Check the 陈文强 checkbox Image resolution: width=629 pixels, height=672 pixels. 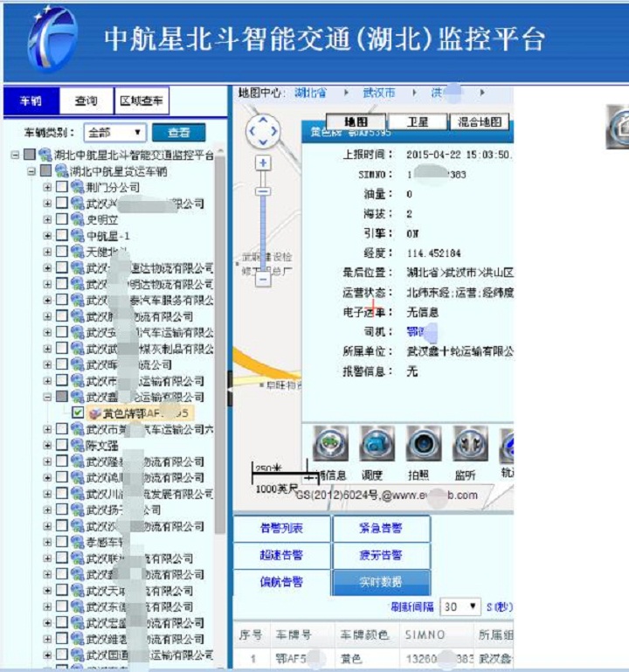click(62, 445)
